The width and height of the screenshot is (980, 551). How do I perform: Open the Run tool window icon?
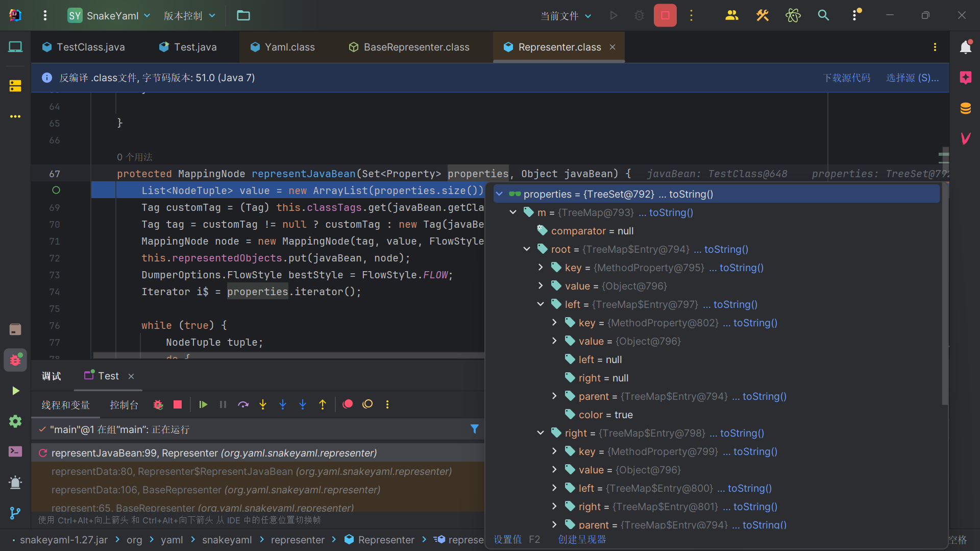click(x=15, y=391)
